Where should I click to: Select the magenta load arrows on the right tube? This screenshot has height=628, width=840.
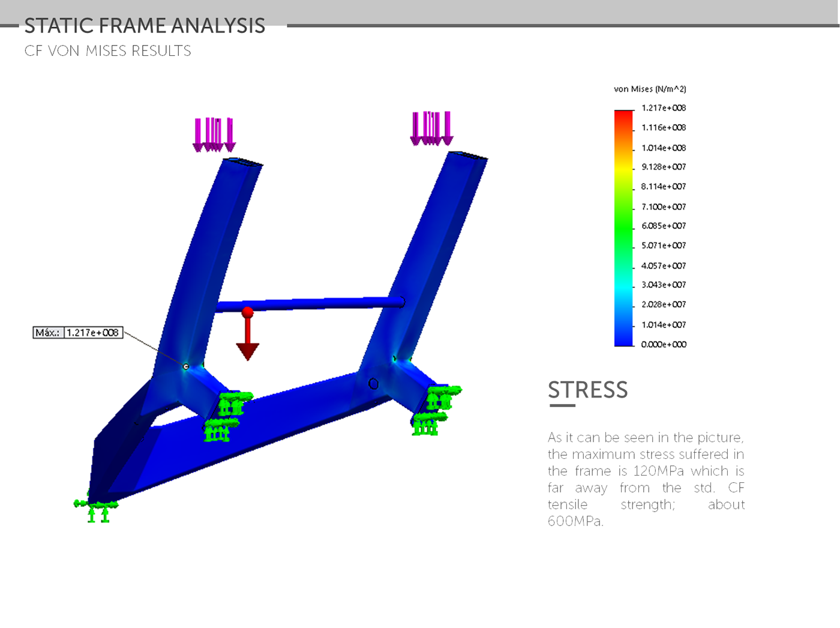[x=431, y=128]
